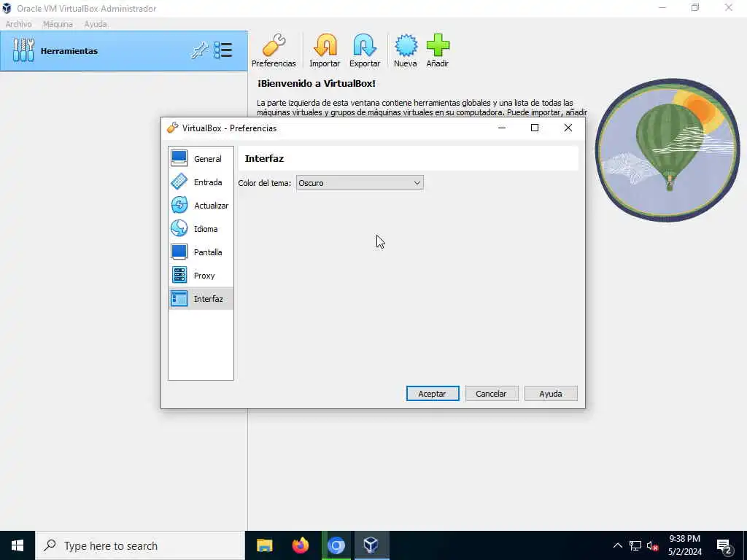Open Firefox from the taskbar
Image resolution: width=747 pixels, height=560 pixels.
click(x=300, y=545)
